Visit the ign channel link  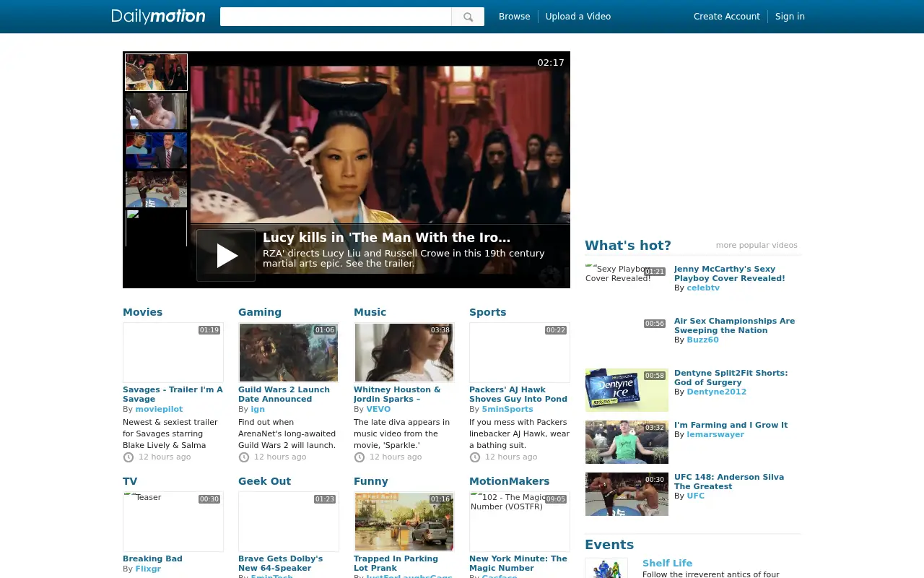[258, 410]
